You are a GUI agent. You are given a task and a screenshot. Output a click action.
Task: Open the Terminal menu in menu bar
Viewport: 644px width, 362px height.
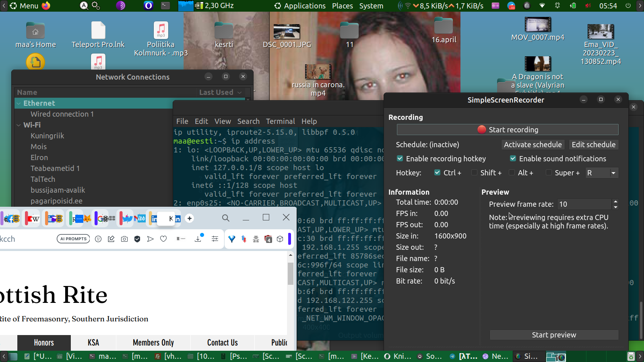(280, 121)
